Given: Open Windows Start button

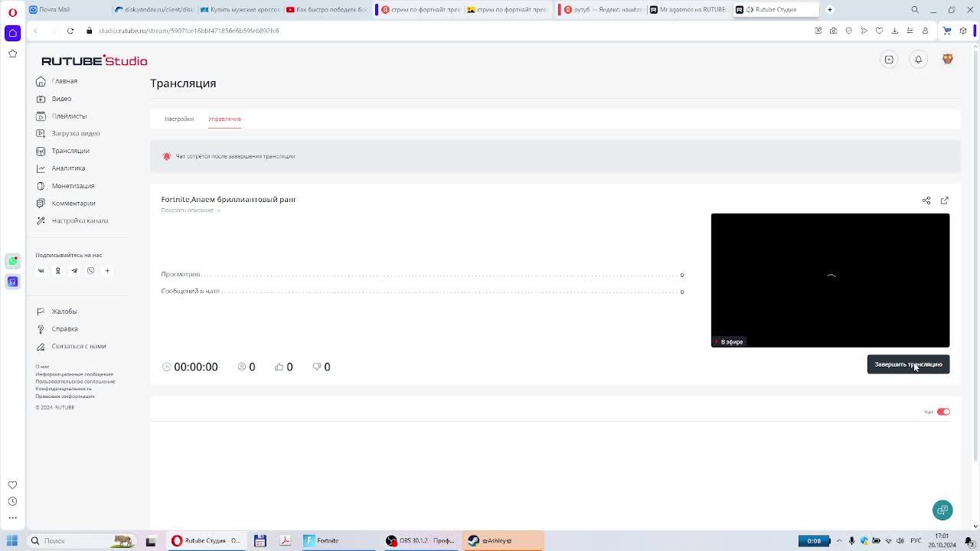Looking at the screenshot, I should [11, 540].
